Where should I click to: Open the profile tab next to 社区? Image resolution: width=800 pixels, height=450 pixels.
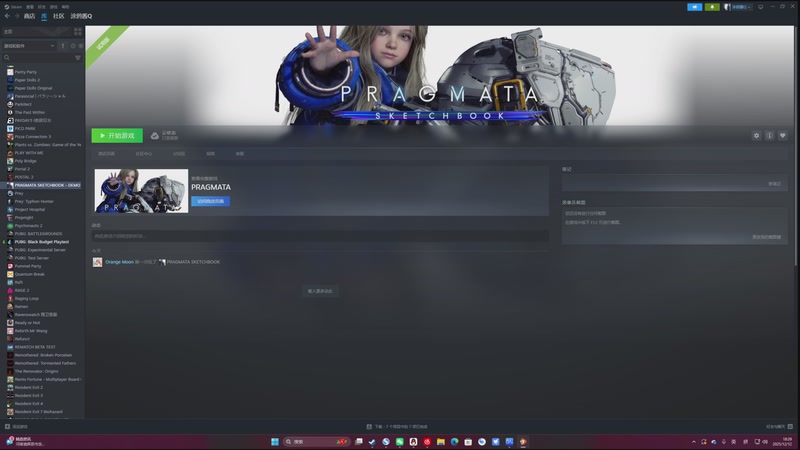(x=81, y=16)
